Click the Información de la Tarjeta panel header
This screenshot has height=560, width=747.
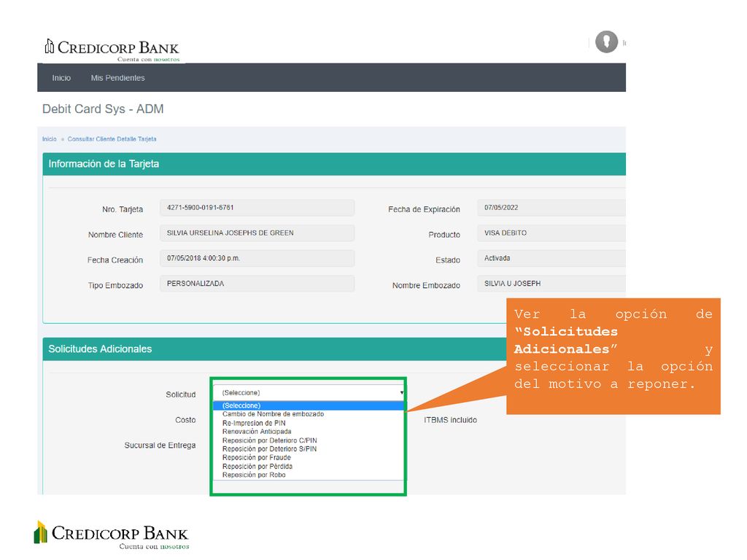[334, 164]
